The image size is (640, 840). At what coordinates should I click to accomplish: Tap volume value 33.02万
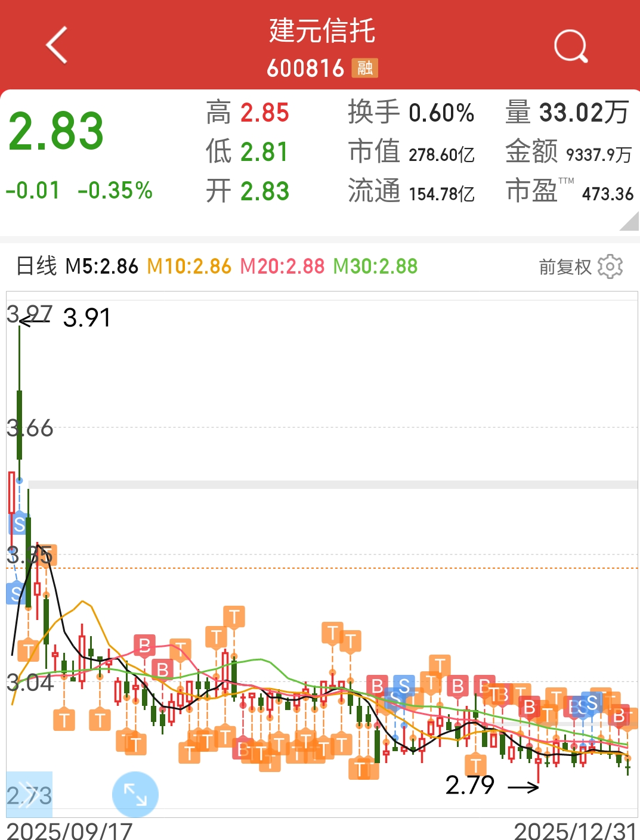click(x=584, y=112)
